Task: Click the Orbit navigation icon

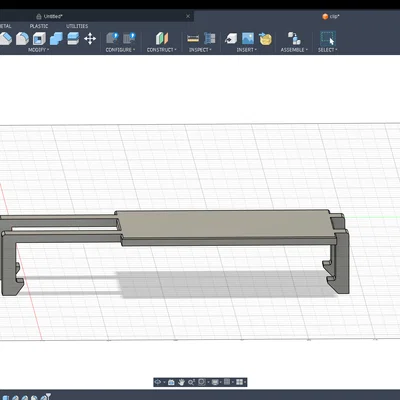Action: 158,382
